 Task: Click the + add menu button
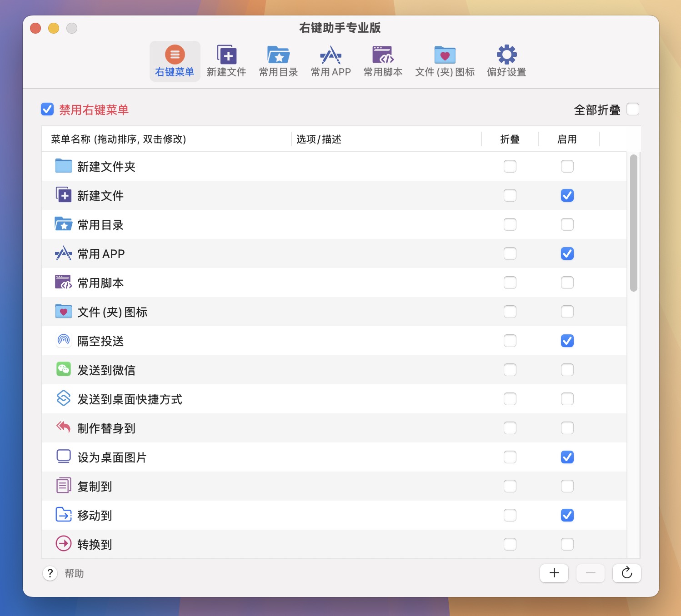point(554,573)
